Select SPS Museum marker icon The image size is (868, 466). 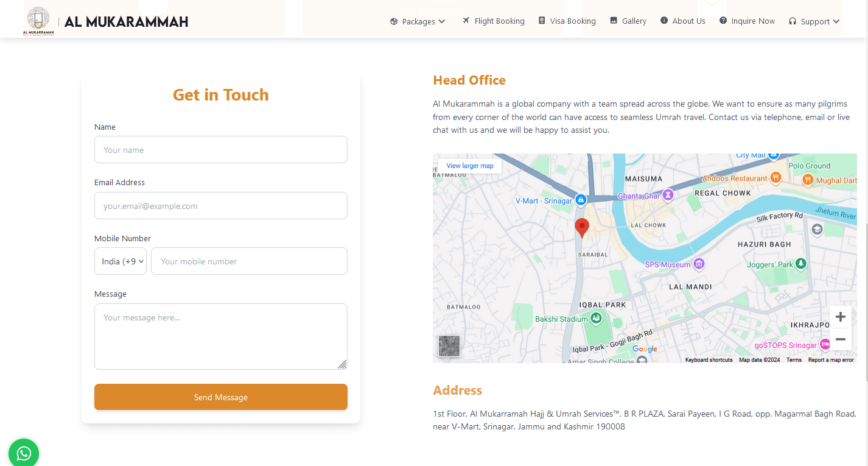tap(699, 264)
